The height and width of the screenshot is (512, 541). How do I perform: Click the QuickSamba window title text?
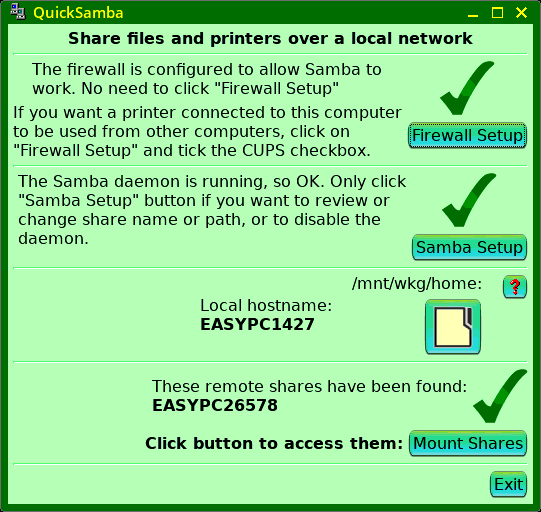[x=78, y=13]
